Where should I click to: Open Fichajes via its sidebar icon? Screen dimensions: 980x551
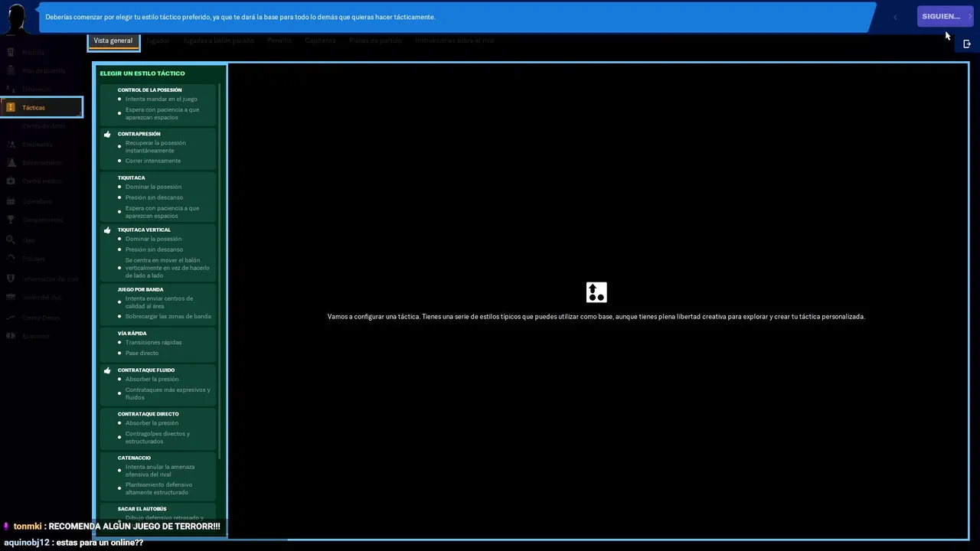[11, 259]
